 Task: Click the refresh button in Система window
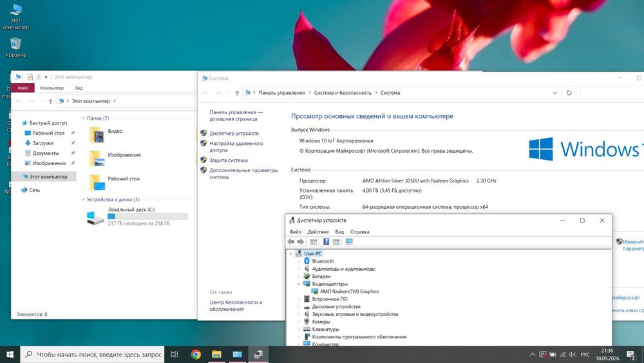pos(569,93)
